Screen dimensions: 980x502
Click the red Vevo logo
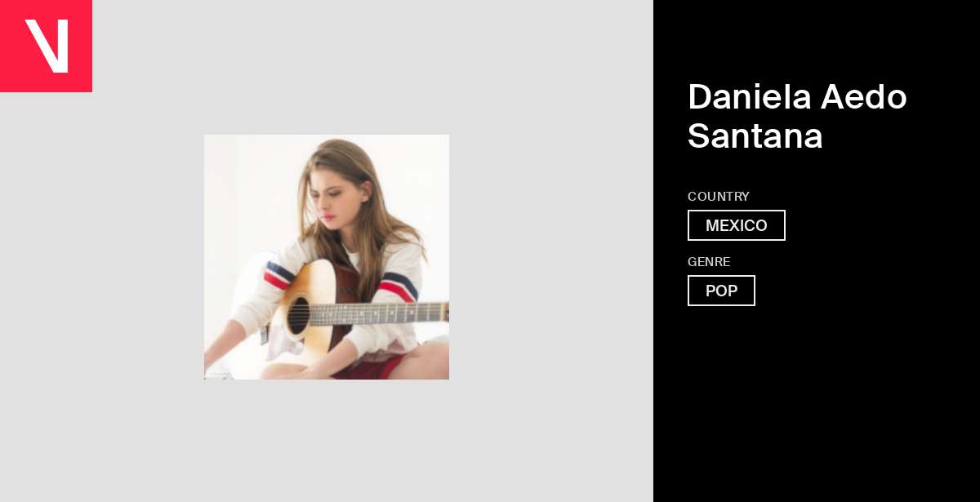coord(46,46)
